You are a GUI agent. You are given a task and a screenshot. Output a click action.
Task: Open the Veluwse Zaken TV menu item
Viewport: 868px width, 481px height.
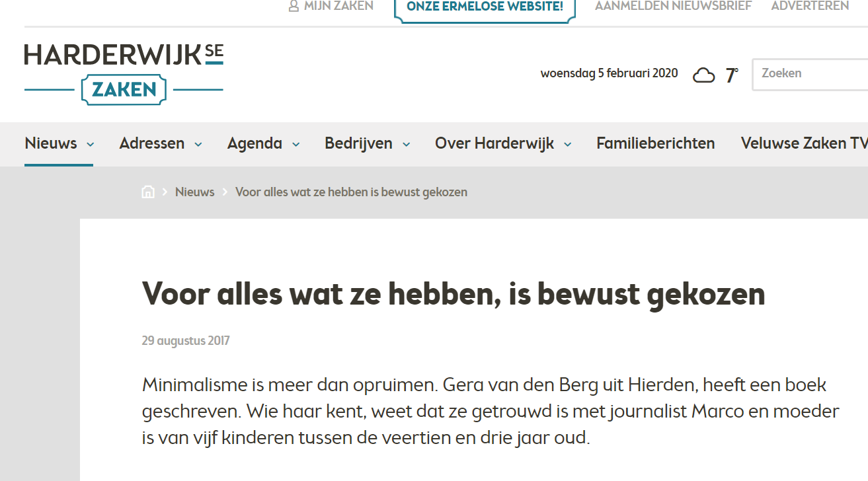803,143
